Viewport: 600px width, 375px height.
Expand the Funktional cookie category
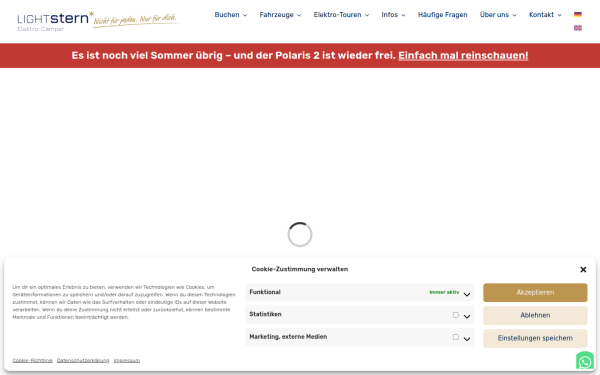coord(467,294)
